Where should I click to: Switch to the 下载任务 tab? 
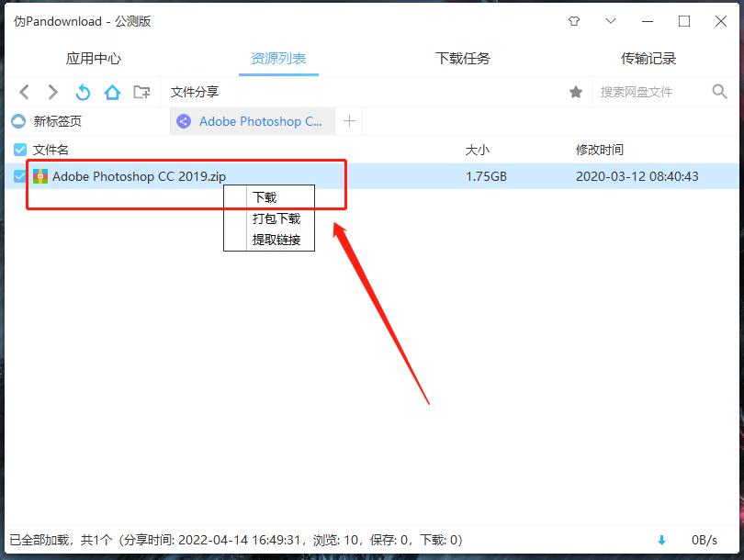(x=462, y=57)
